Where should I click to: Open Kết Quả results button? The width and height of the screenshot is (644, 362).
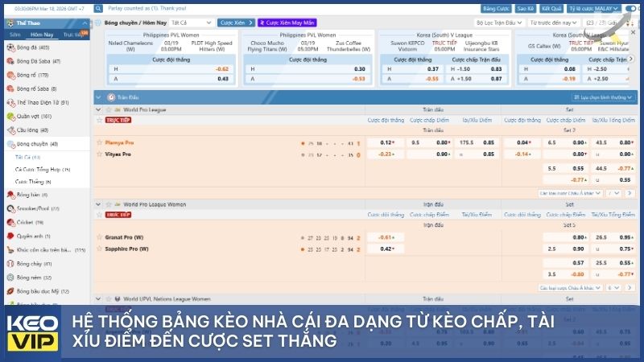551,8
